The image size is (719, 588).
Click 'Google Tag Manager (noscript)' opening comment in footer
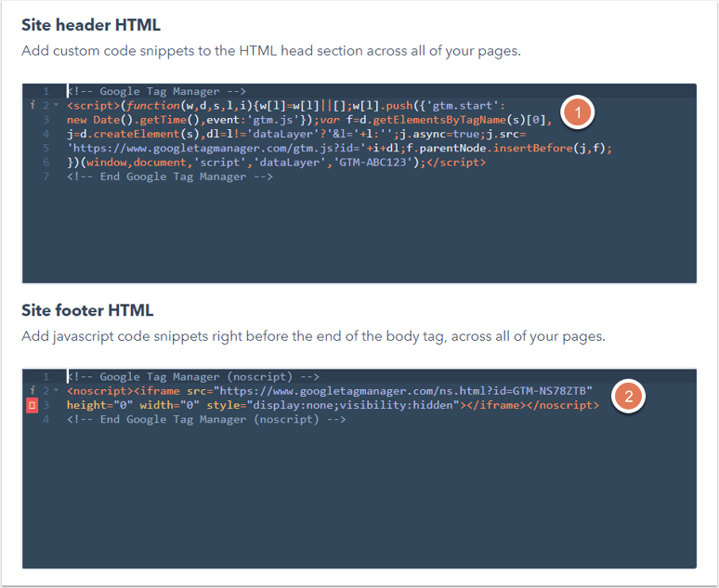(x=193, y=376)
